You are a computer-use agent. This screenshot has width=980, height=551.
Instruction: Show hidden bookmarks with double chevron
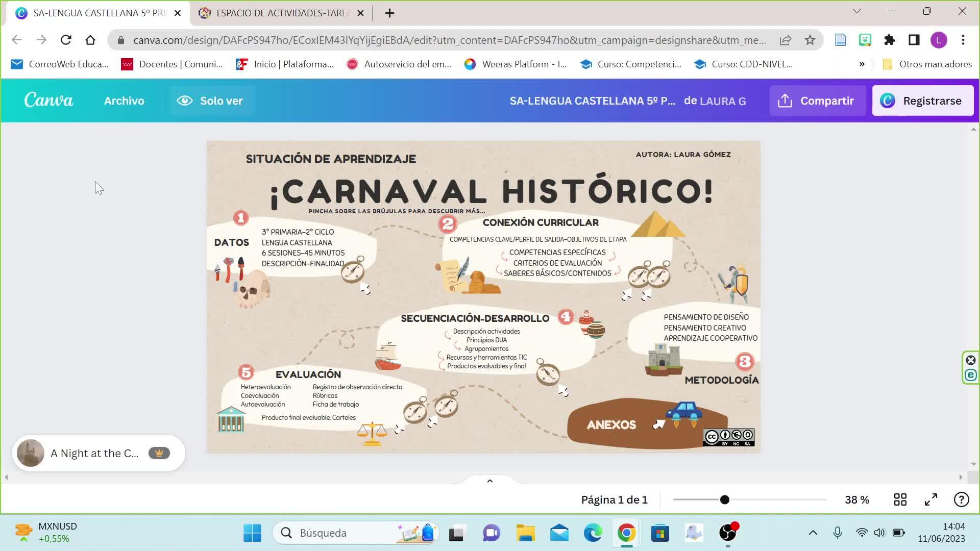[x=862, y=64]
